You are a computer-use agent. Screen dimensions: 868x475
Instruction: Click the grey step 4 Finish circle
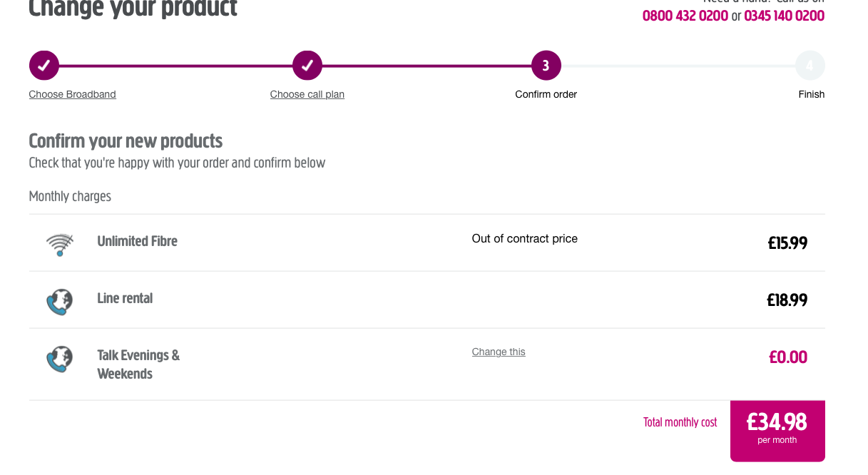pyautogui.click(x=810, y=65)
